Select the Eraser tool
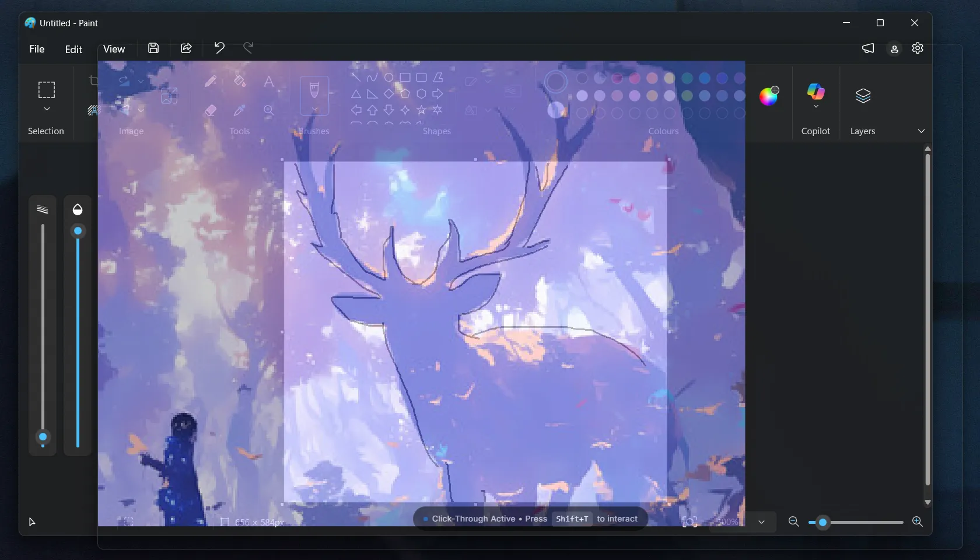 (211, 110)
